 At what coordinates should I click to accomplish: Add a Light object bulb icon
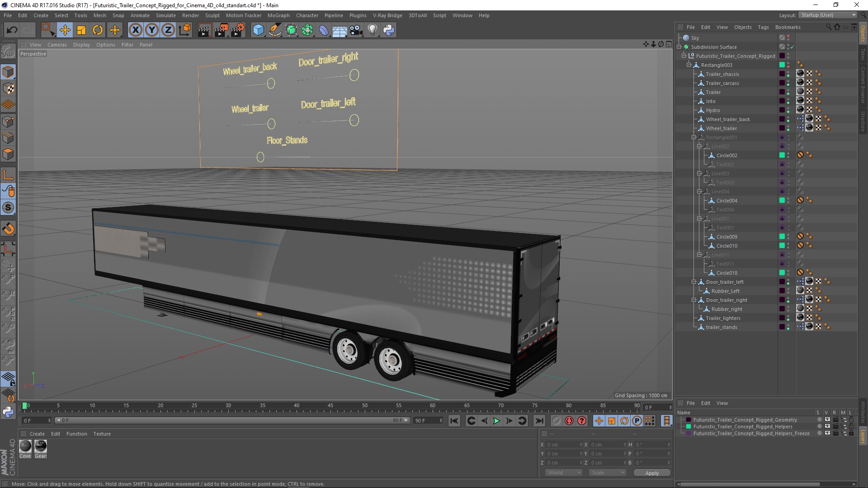pos(373,30)
